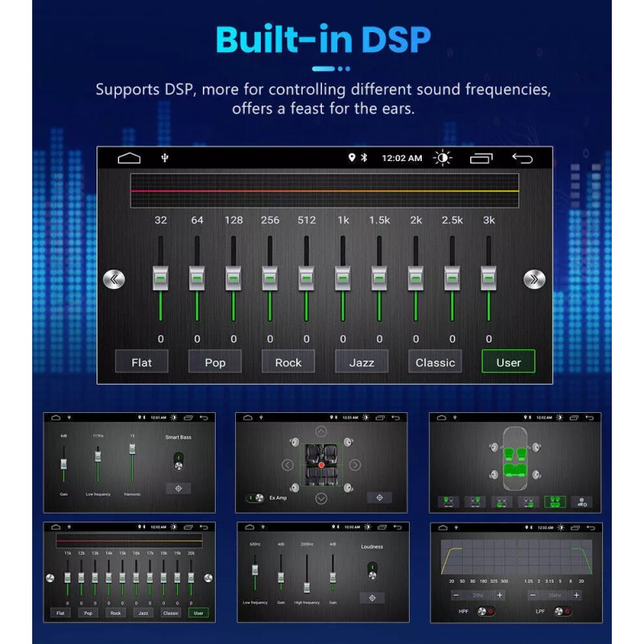Click the crosshair reset button under Smart Bass
The image size is (644, 644).
pyautogui.click(x=178, y=488)
